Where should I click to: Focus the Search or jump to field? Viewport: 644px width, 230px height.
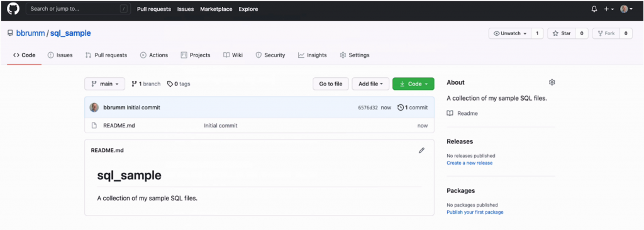click(79, 9)
